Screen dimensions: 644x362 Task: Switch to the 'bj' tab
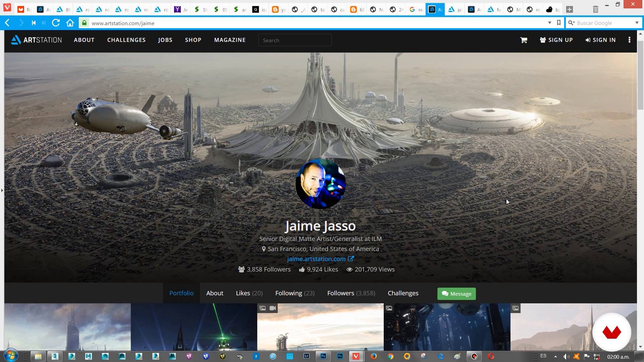[552, 9]
